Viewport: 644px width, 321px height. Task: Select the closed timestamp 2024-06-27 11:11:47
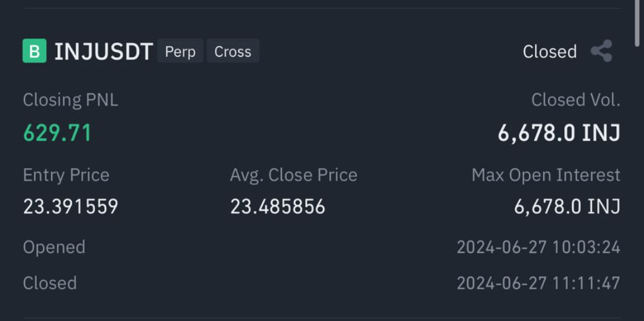tap(538, 283)
